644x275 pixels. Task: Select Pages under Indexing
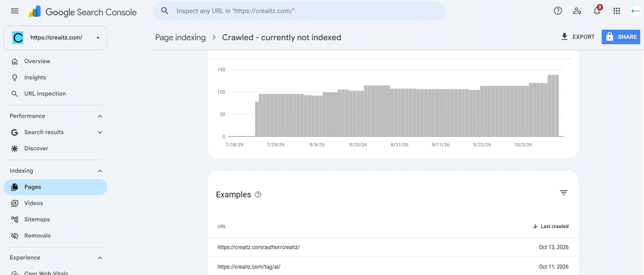[x=55, y=187]
